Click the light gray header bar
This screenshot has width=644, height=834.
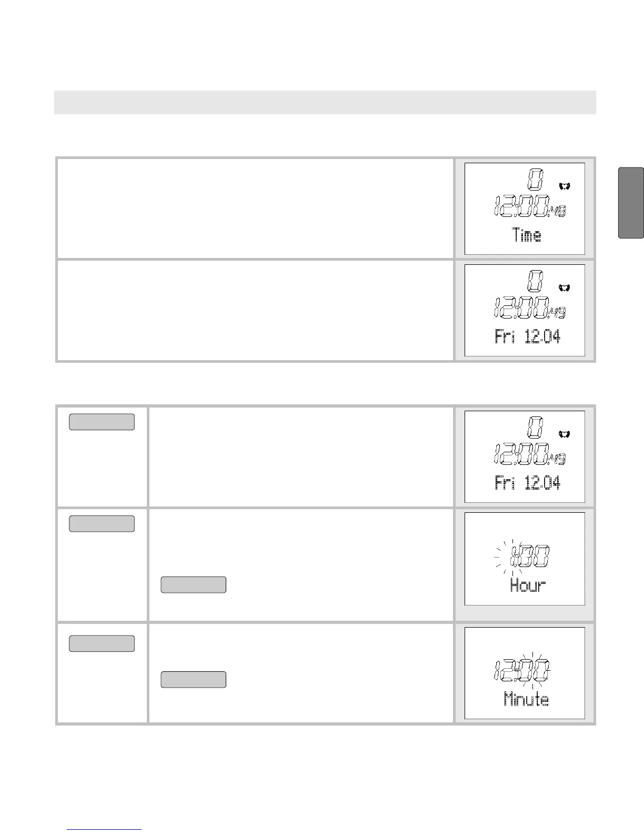click(x=325, y=102)
